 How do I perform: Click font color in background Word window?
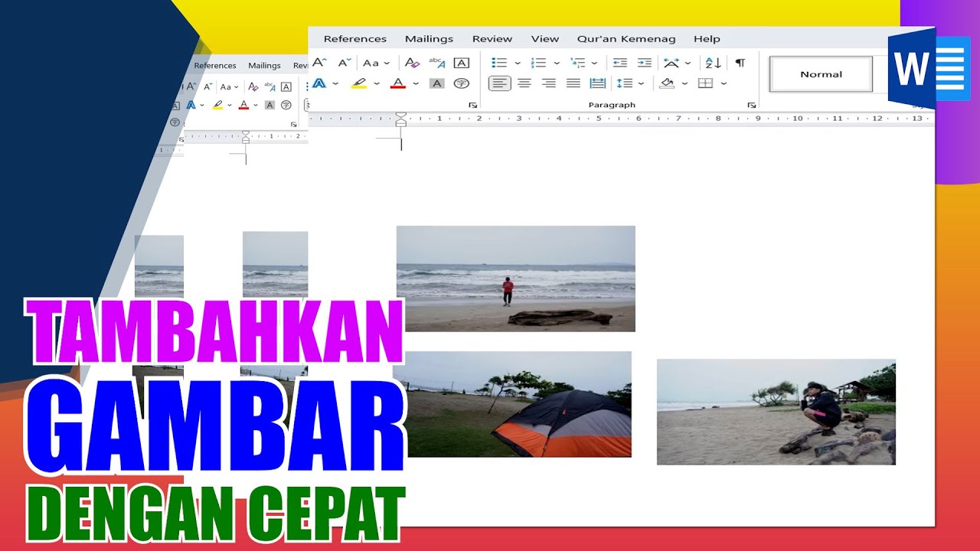[243, 105]
